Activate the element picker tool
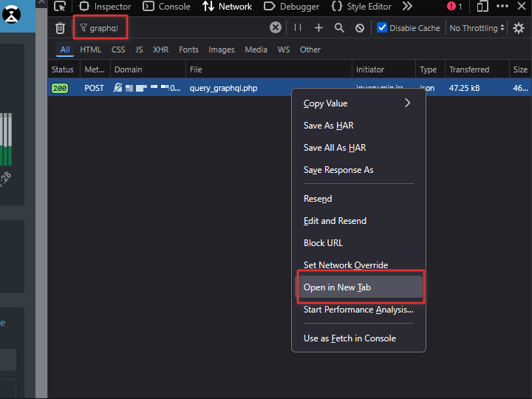The height and width of the screenshot is (399, 532). [61, 7]
